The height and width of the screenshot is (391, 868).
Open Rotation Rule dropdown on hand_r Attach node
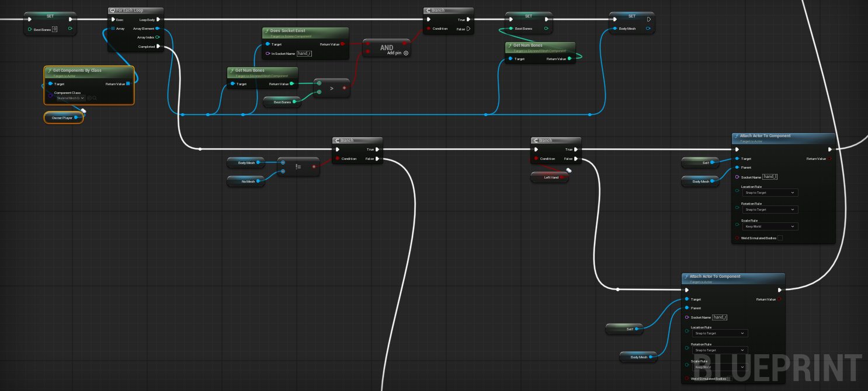719,350
